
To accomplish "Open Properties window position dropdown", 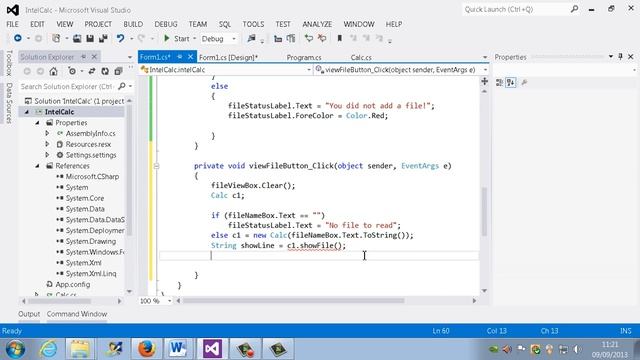I will pyautogui.click(x=611, y=57).
